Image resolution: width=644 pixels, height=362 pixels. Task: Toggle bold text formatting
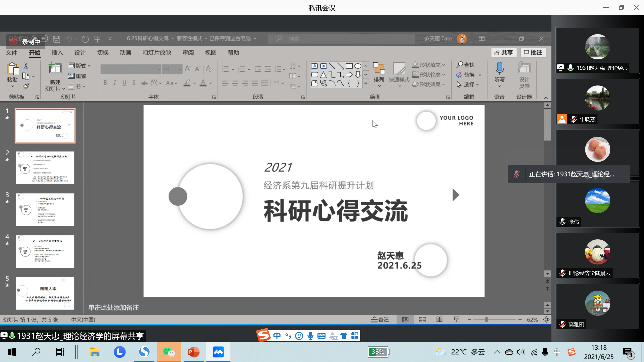105,83
